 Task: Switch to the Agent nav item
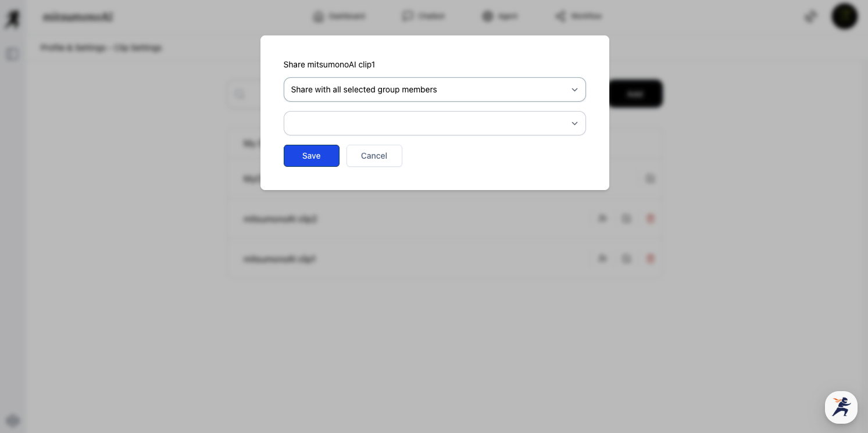500,16
